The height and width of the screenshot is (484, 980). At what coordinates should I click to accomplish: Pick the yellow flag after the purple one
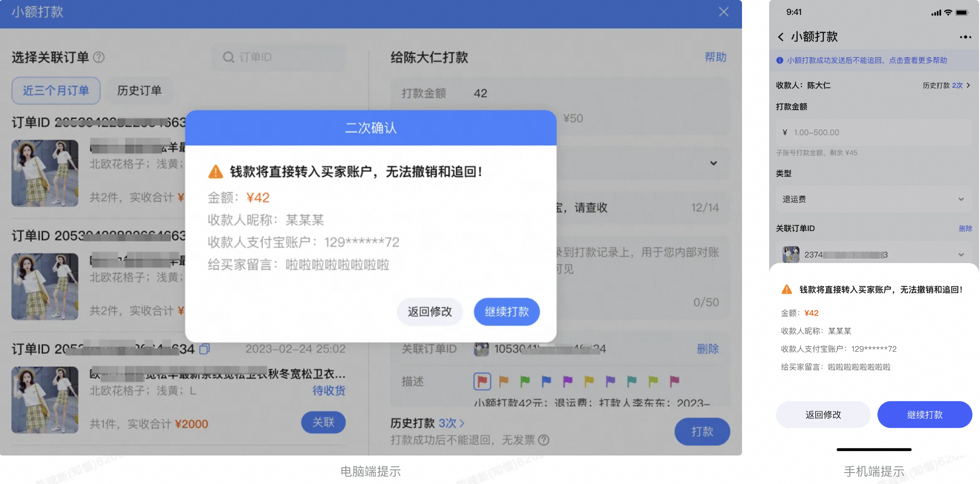589,381
